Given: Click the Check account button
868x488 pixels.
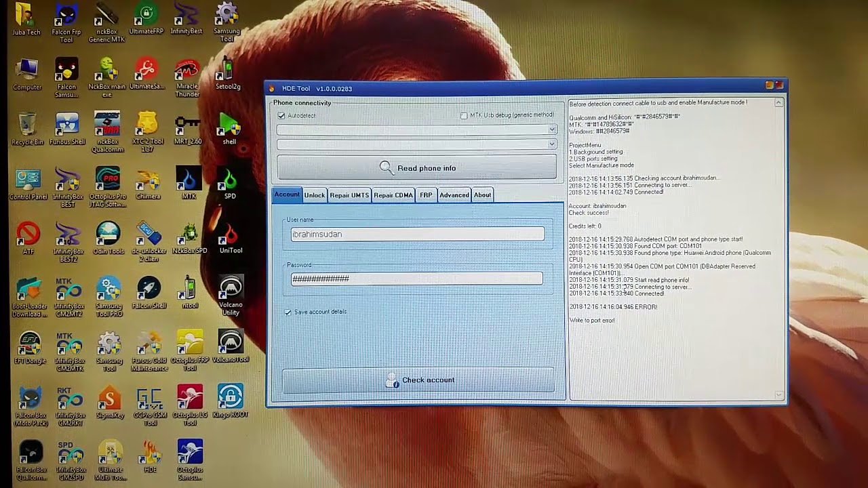Looking at the screenshot, I should click(418, 380).
